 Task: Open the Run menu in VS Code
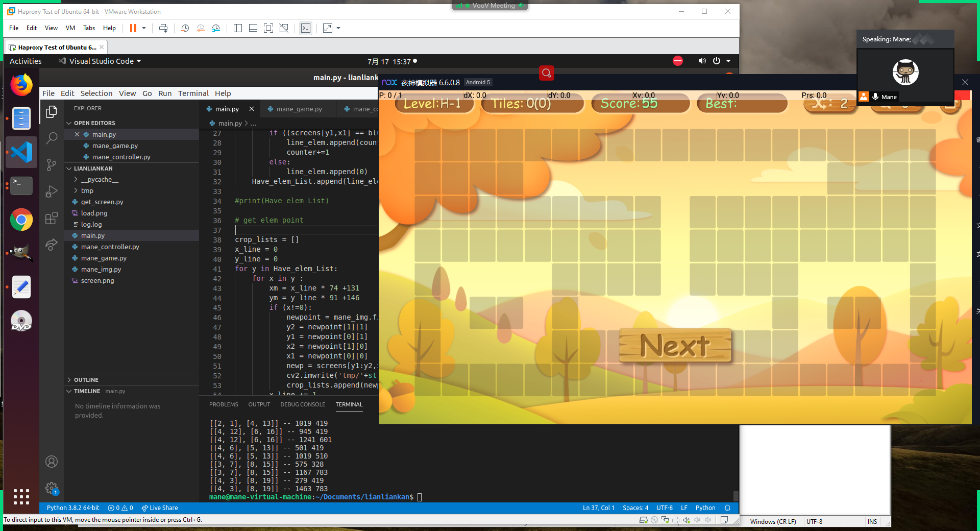[164, 93]
